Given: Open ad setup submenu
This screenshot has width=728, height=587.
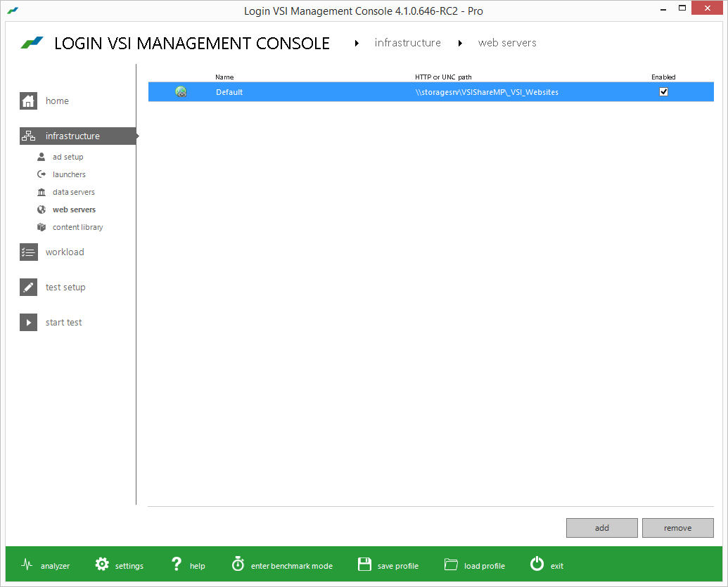Looking at the screenshot, I should click(68, 157).
